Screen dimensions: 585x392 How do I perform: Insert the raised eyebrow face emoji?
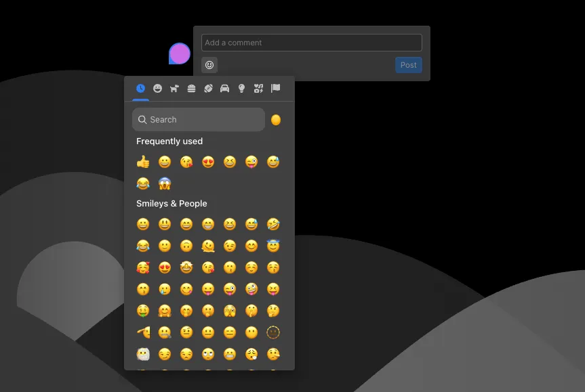click(186, 332)
